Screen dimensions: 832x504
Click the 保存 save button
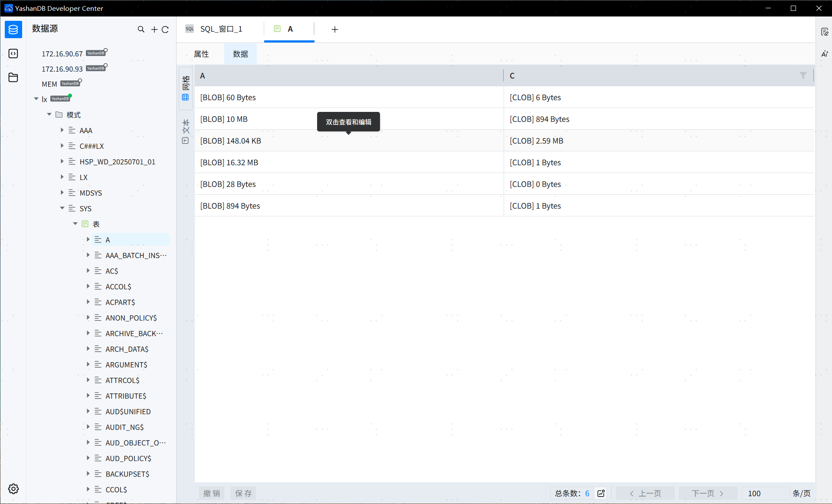(243, 493)
